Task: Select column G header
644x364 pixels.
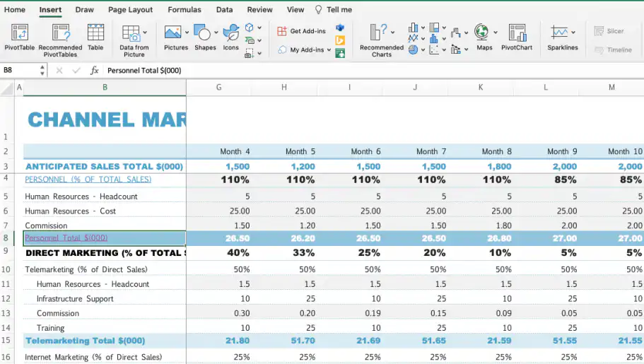Action: (219, 87)
